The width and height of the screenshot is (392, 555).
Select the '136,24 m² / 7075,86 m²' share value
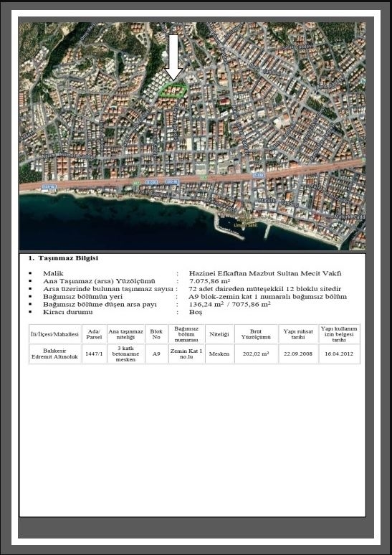[230, 305]
